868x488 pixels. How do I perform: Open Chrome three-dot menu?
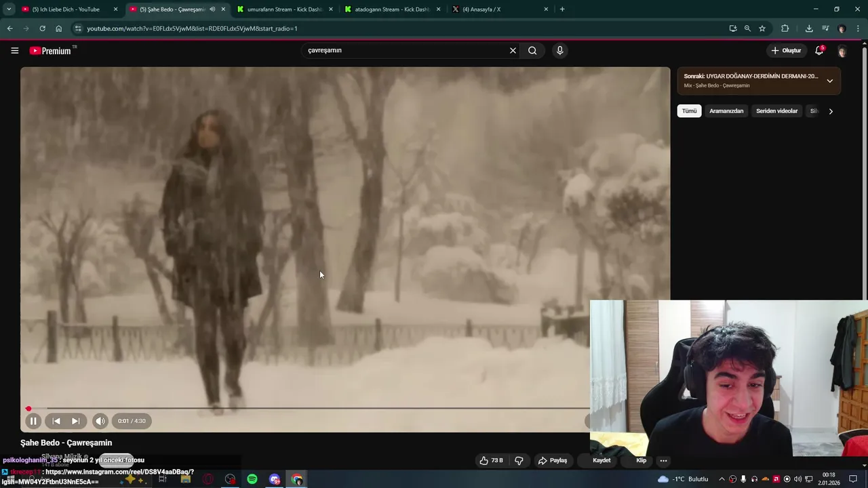(x=859, y=28)
